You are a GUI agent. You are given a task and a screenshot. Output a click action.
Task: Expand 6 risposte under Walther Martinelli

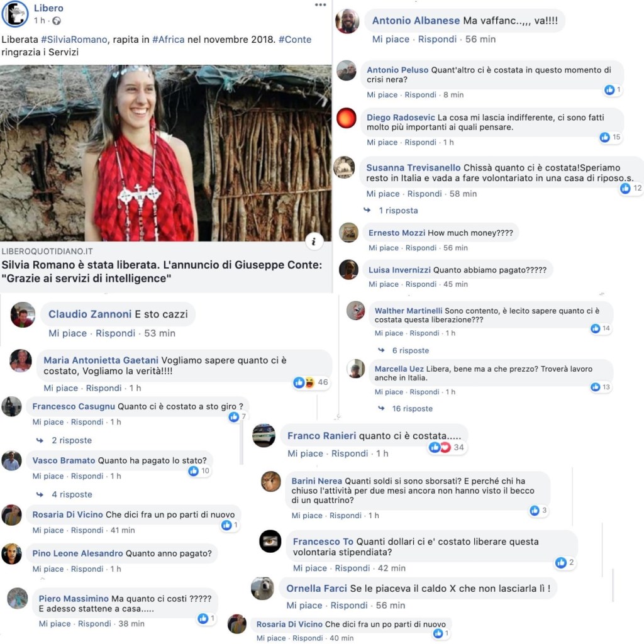pos(410,351)
